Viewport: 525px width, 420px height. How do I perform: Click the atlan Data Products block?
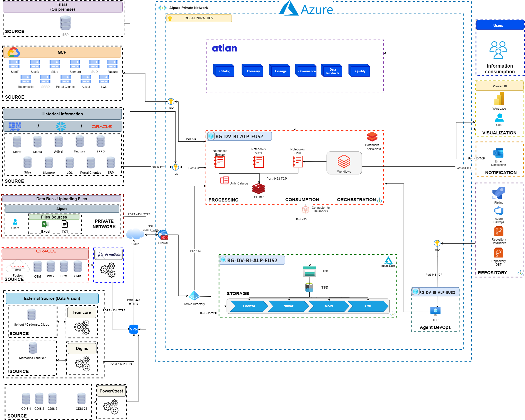331,70
